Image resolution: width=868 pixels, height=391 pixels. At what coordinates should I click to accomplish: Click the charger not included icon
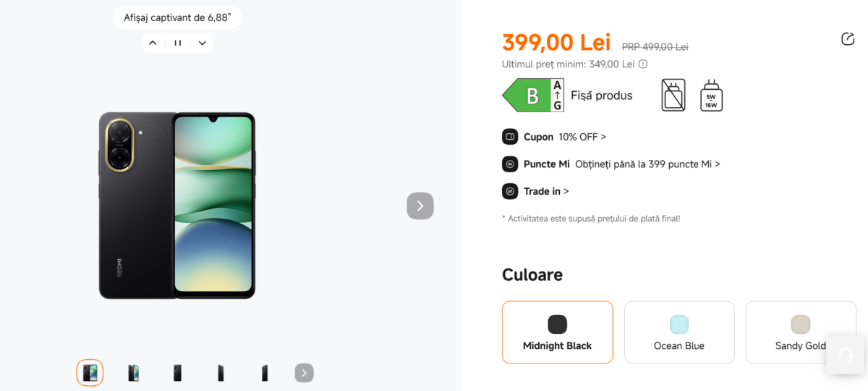673,96
